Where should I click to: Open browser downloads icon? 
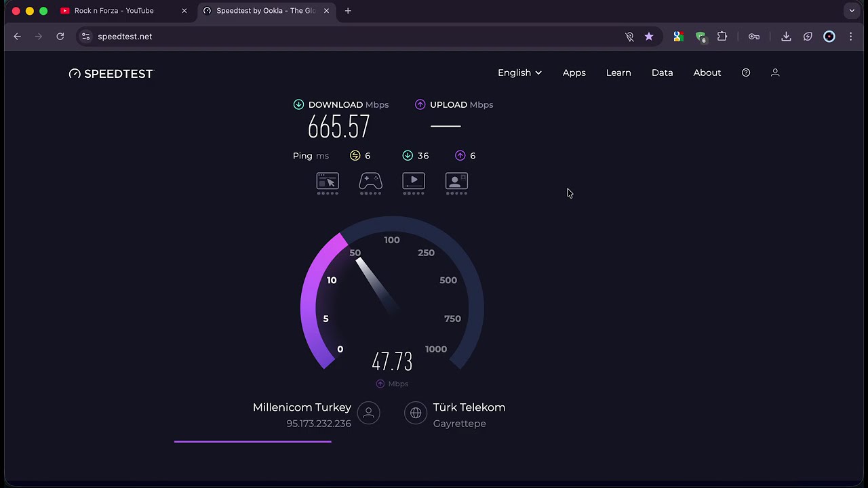786,37
